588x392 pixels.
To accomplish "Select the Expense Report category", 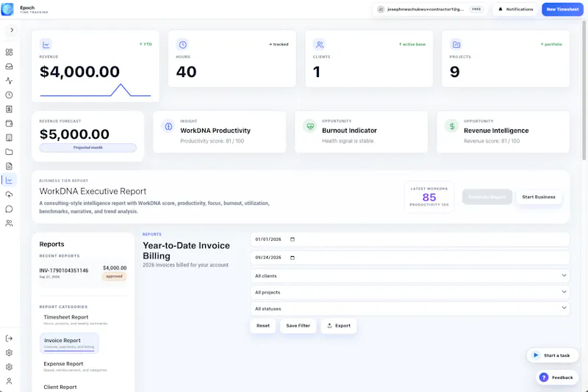I will pyautogui.click(x=75, y=366).
